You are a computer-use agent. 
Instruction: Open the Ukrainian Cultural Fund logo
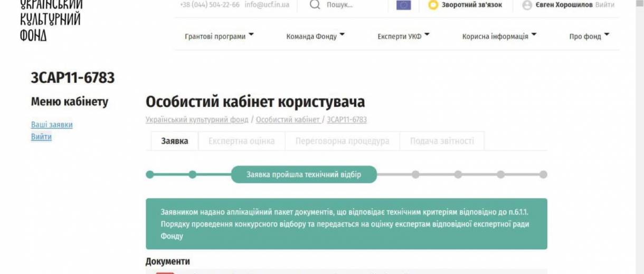[51, 20]
